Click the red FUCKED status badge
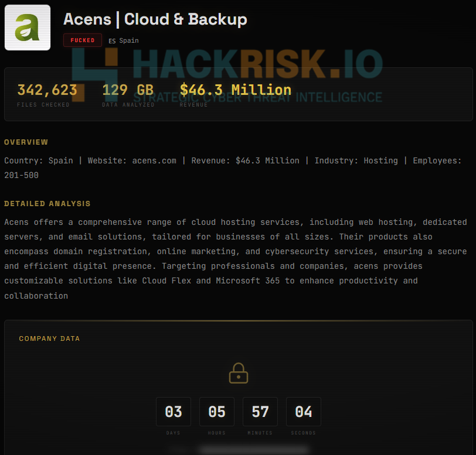The width and height of the screenshot is (476, 455). point(83,40)
